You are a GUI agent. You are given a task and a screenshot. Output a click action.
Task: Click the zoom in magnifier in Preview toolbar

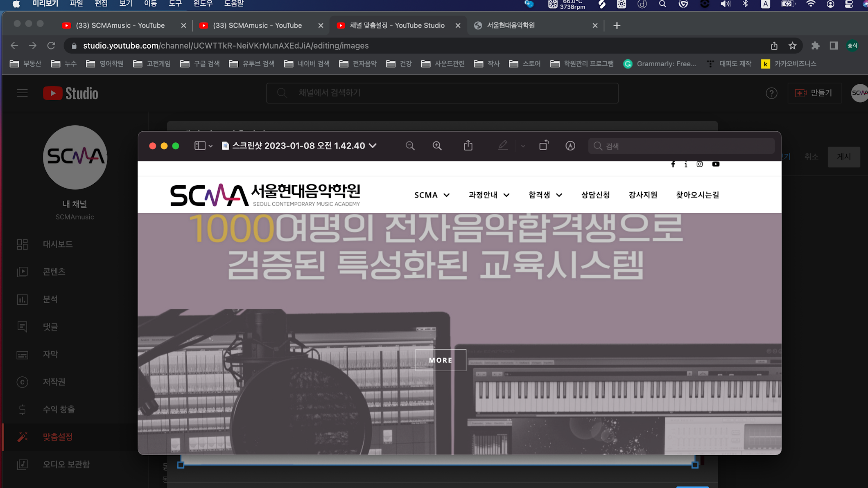[437, 146]
